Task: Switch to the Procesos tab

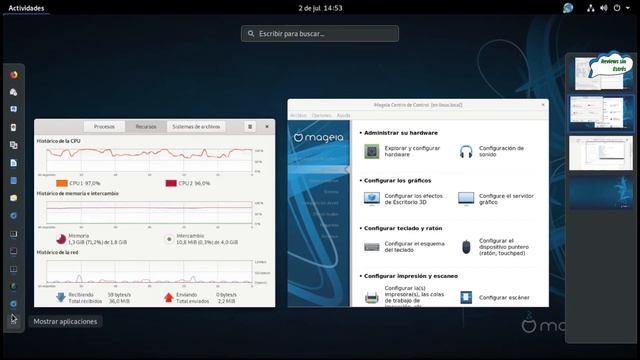Action: [x=104, y=127]
